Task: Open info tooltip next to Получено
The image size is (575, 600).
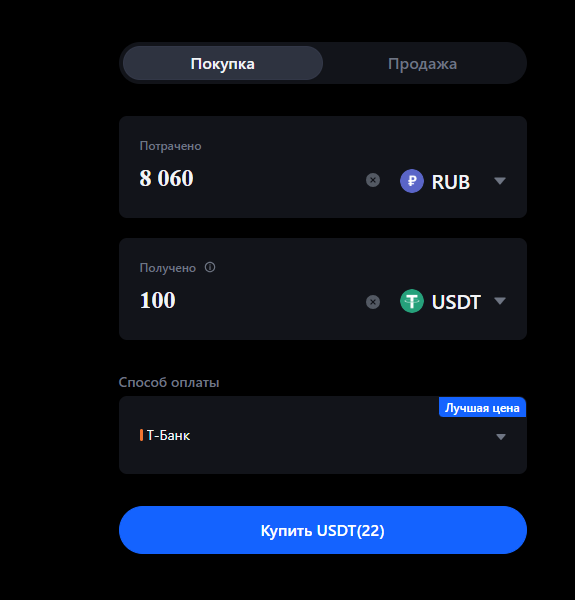Action: (210, 267)
